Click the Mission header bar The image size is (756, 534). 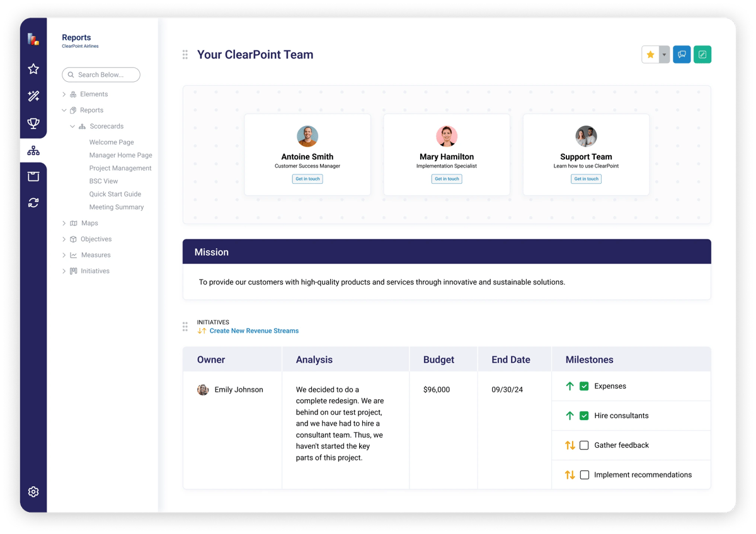point(447,252)
